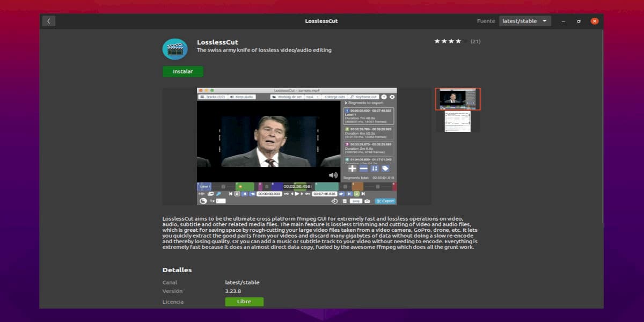Go back using the header back arrow
644x322 pixels.
[49, 21]
